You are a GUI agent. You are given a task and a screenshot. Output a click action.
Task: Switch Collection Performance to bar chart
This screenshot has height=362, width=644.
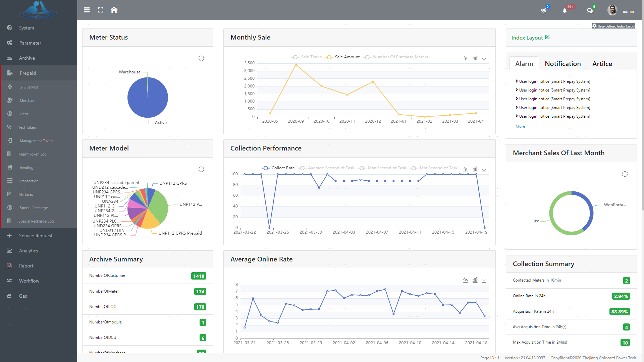pyautogui.click(x=475, y=169)
